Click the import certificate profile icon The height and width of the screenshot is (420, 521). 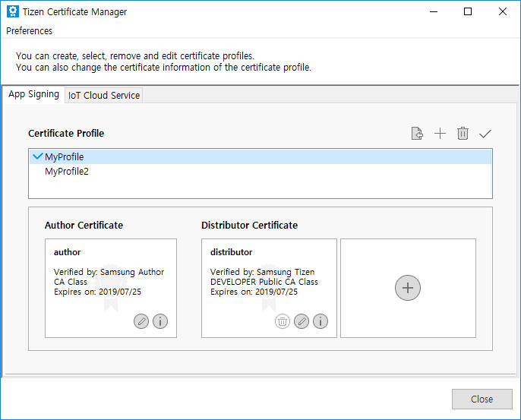pyautogui.click(x=417, y=134)
